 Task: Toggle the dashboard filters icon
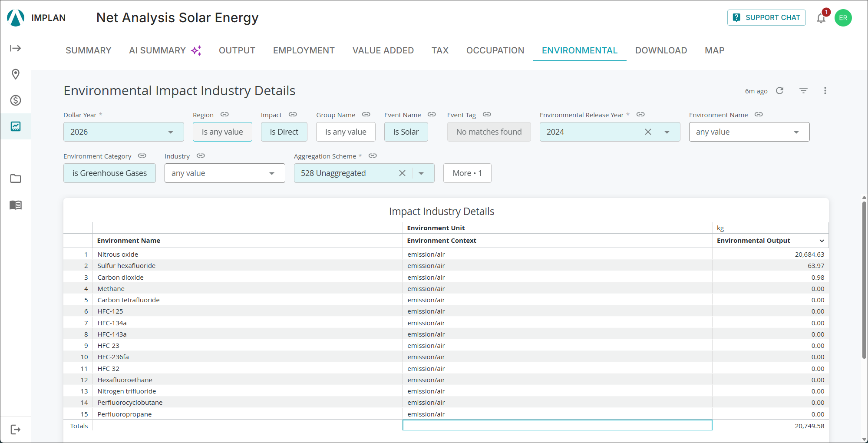pyautogui.click(x=804, y=90)
